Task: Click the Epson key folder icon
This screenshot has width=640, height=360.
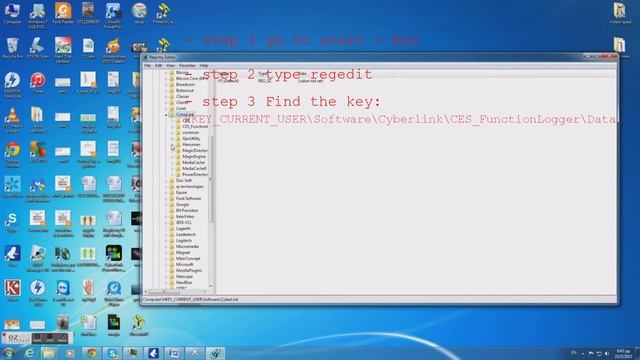Action: pyautogui.click(x=172, y=192)
